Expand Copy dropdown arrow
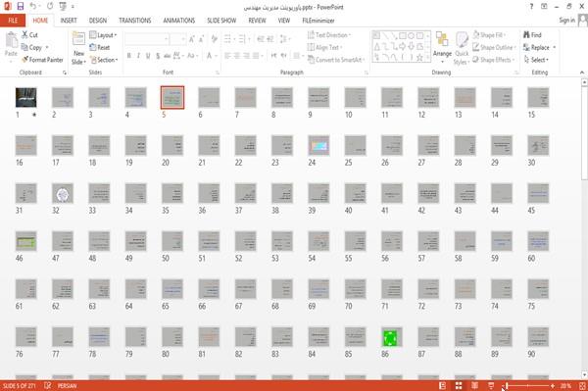The height and width of the screenshot is (391, 588). coord(47,47)
